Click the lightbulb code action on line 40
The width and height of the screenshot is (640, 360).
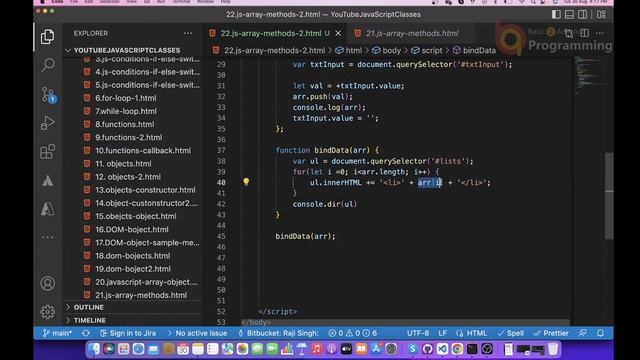click(246, 182)
